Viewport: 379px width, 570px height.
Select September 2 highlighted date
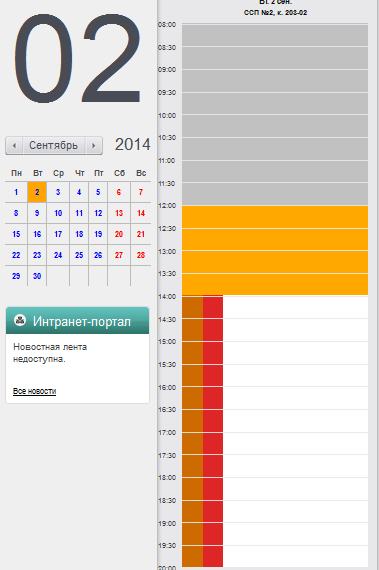(x=37, y=192)
